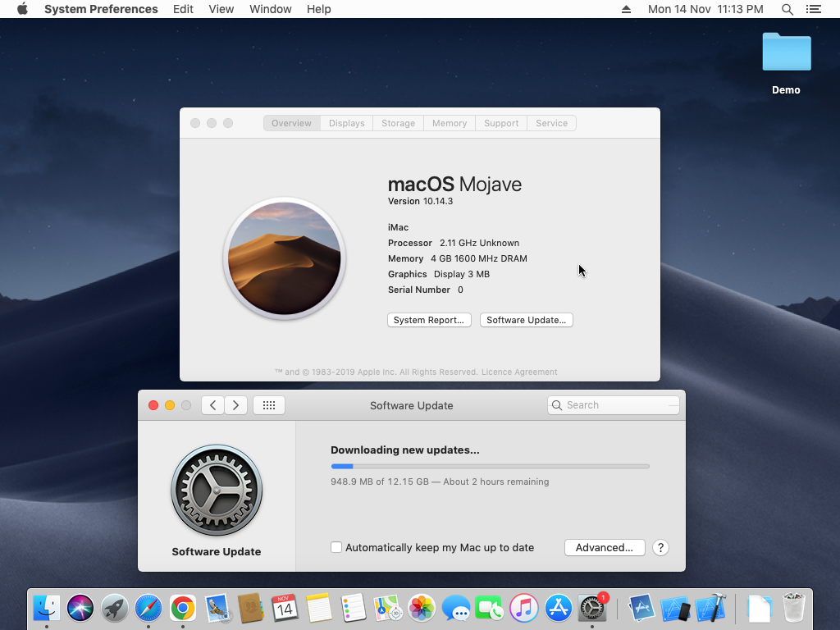Switch to the Overview tab

pyautogui.click(x=291, y=123)
